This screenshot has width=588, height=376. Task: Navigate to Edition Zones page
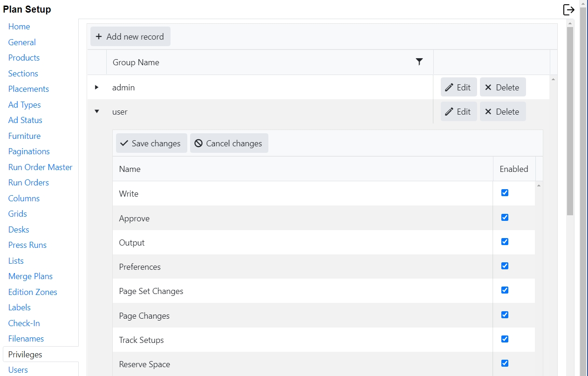[33, 292]
